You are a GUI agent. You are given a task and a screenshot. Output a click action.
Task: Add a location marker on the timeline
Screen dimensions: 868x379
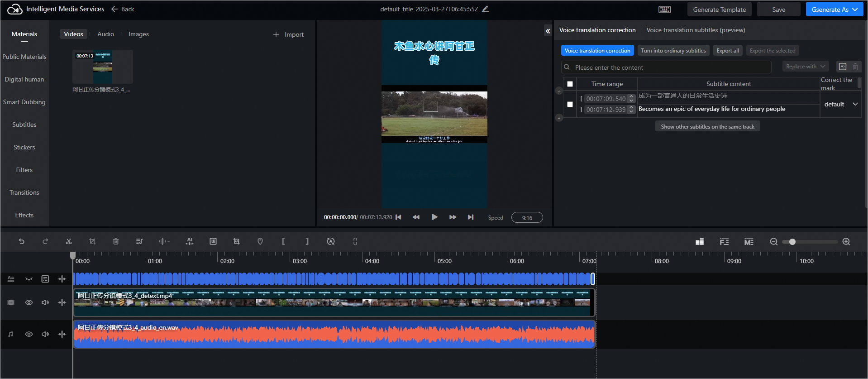coord(260,241)
